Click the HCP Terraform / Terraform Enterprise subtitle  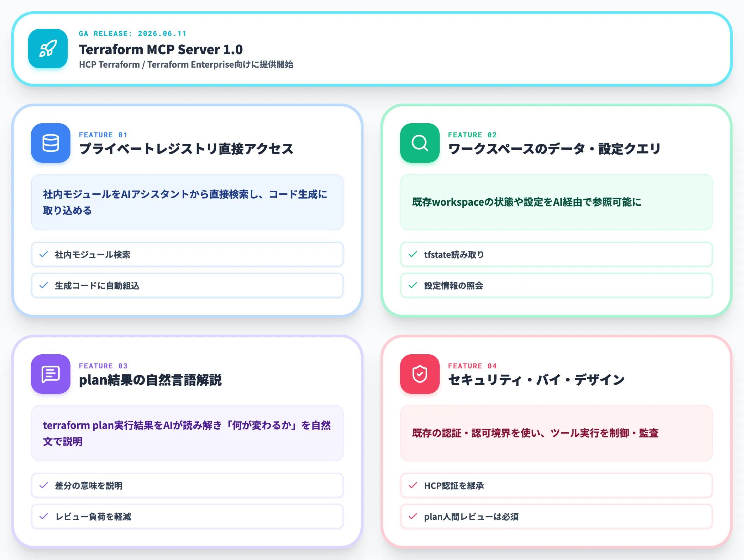(186, 64)
